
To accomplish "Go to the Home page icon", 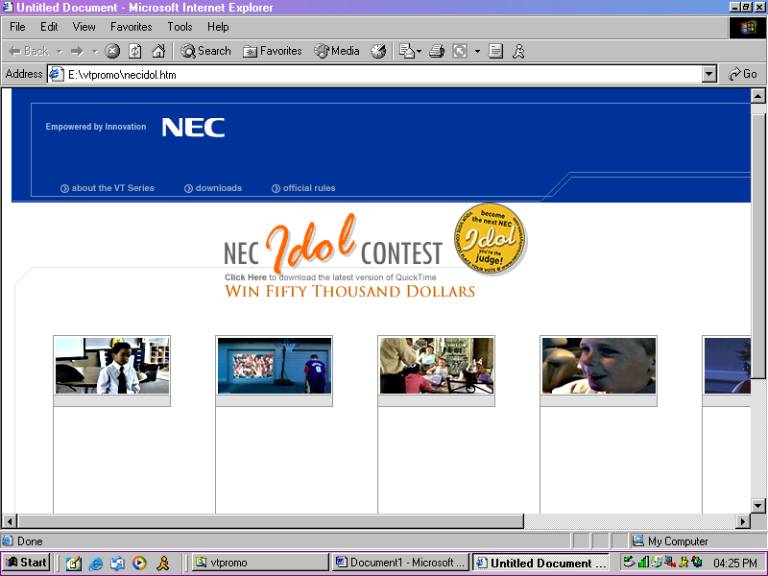I will [x=158, y=50].
